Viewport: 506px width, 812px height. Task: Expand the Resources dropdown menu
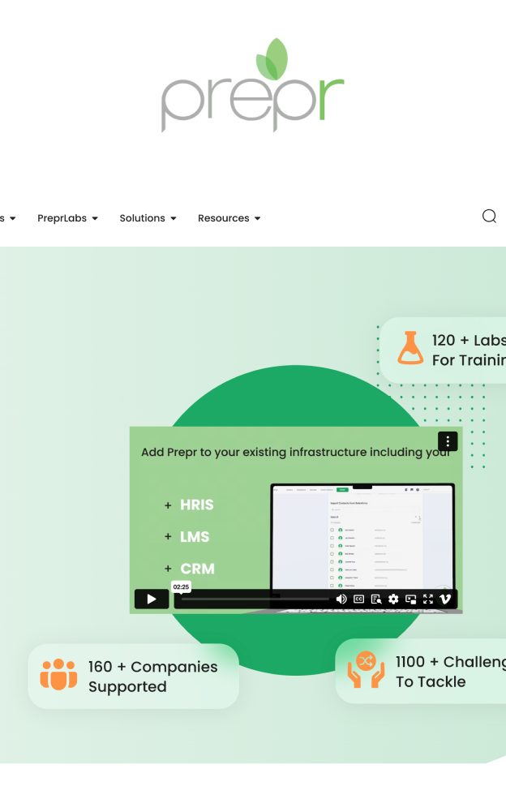click(x=229, y=218)
